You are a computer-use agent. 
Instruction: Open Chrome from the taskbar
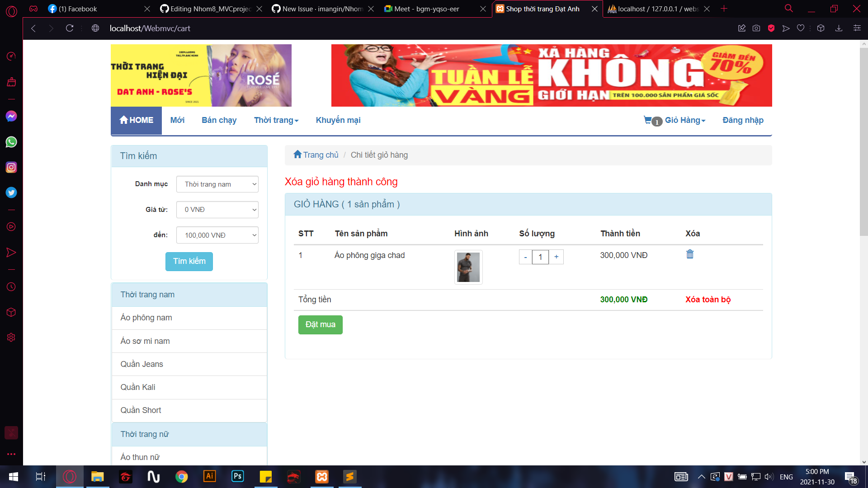tap(181, 476)
